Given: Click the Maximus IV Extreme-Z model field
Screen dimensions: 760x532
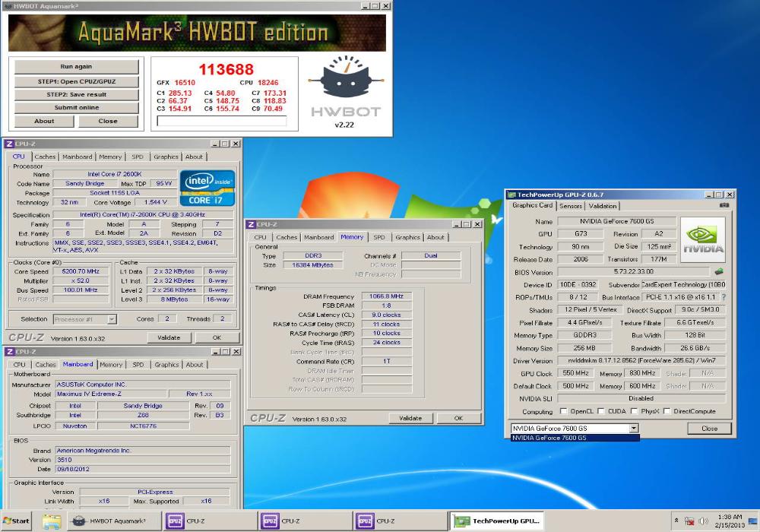Looking at the screenshot, I should coord(112,394).
